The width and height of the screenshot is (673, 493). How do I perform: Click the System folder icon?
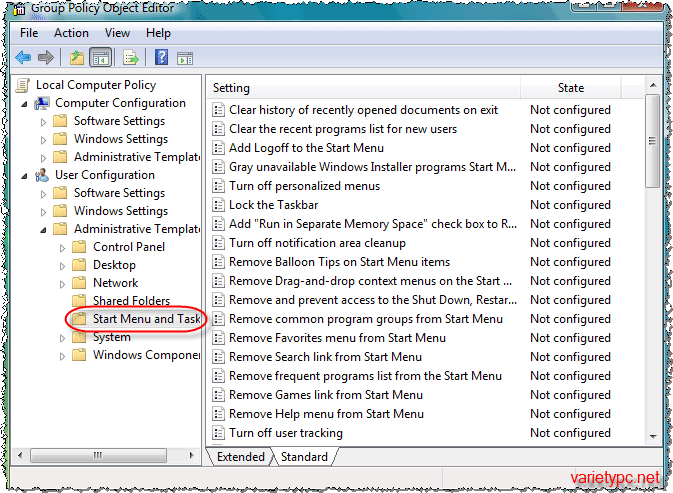click(79, 337)
